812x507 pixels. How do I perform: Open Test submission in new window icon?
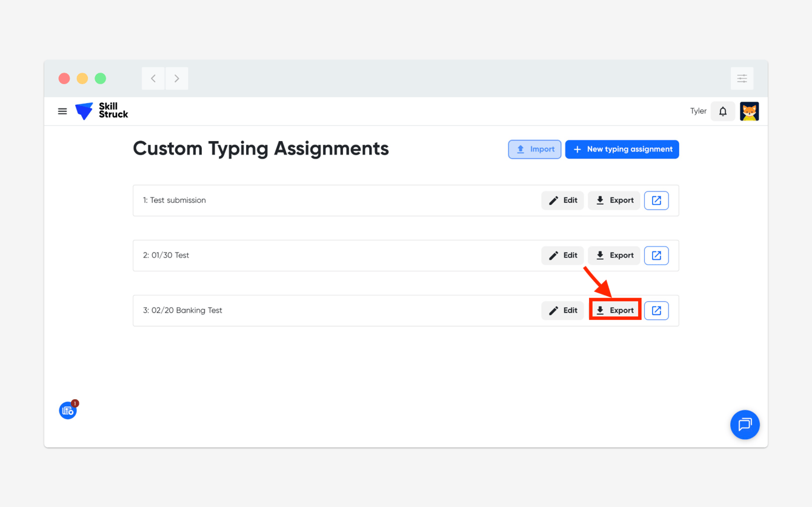tap(656, 200)
